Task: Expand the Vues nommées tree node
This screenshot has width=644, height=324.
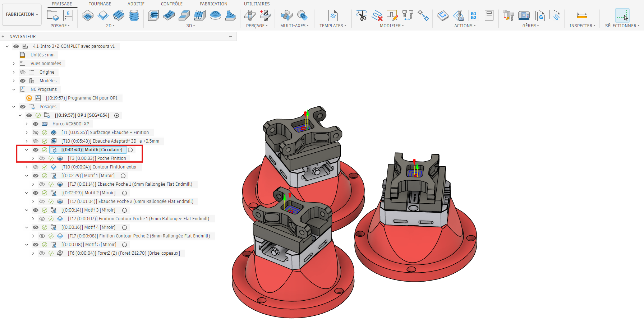Action: tap(14, 64)
